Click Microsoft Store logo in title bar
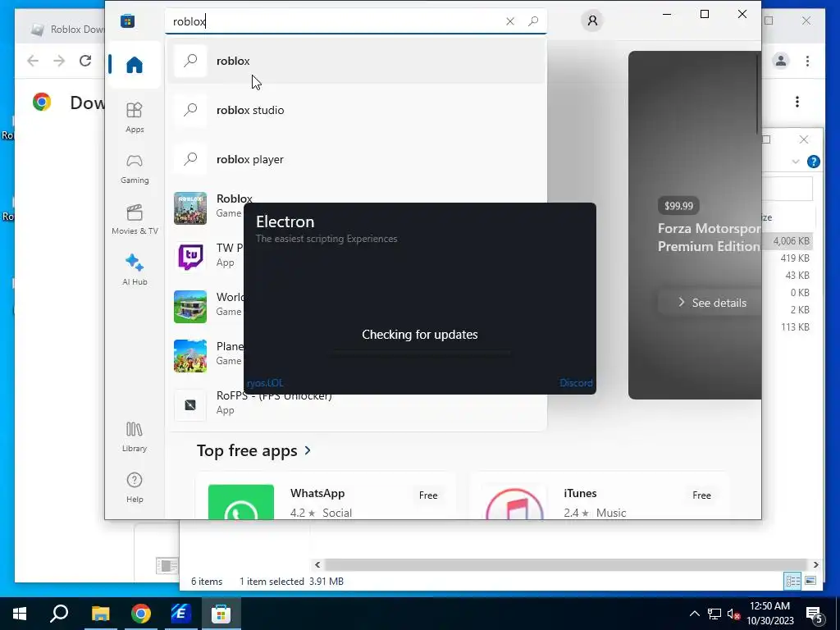The image size is (840, 630). point(127,21)
